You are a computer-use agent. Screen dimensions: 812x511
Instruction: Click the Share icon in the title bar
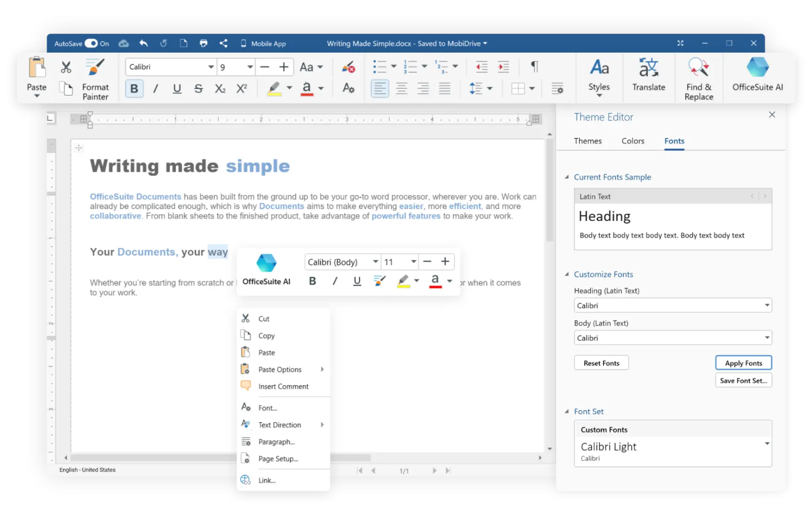[x=223, y=44]
